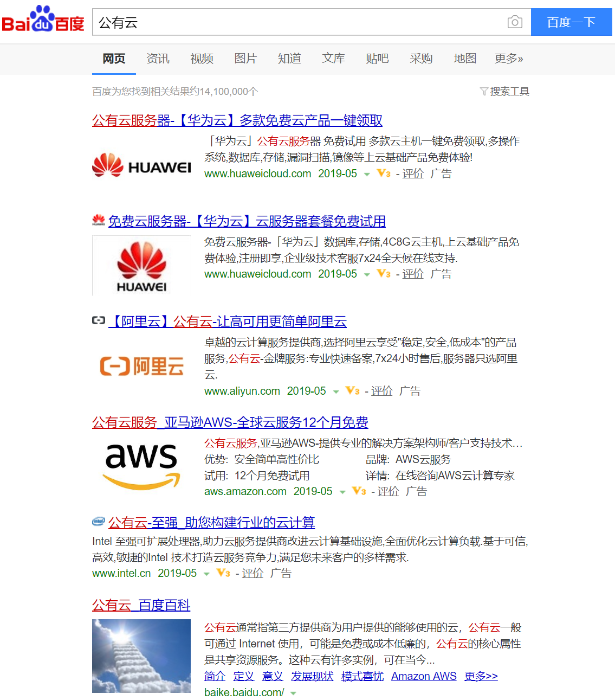Click 评价 link in Intel result
Screen dimensions: 615x700
pyautogui.click(x=253, y=573)
